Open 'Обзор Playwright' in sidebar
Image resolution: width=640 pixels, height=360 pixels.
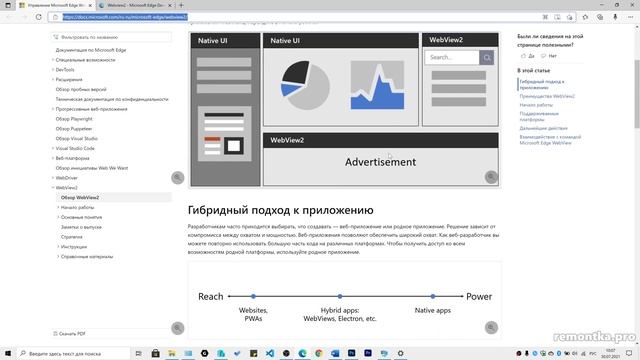pos(74,119)
